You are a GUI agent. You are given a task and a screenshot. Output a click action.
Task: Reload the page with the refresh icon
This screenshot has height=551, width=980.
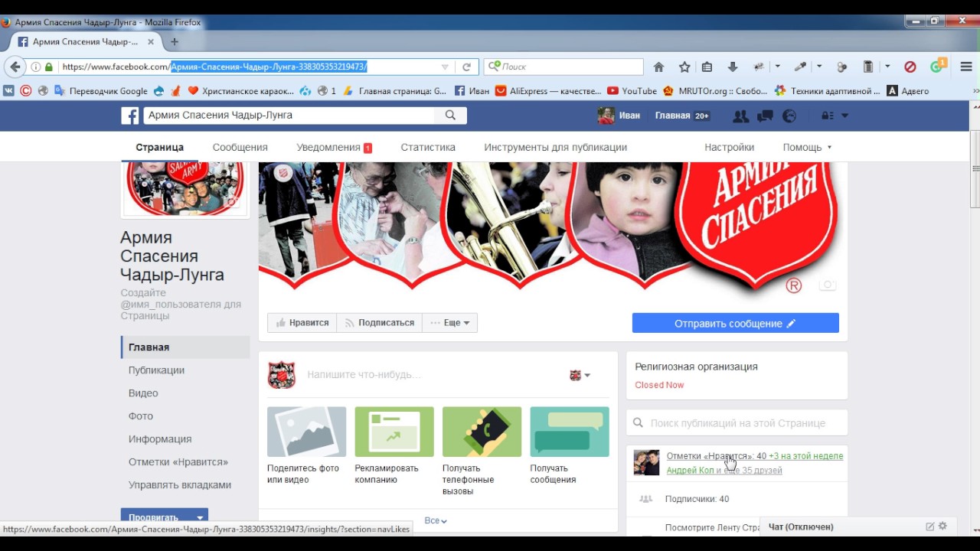coord(466,67)
